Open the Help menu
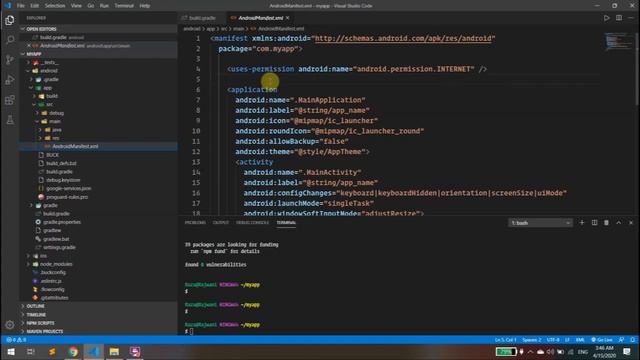640x360 pixels. (x=144, y=6)
